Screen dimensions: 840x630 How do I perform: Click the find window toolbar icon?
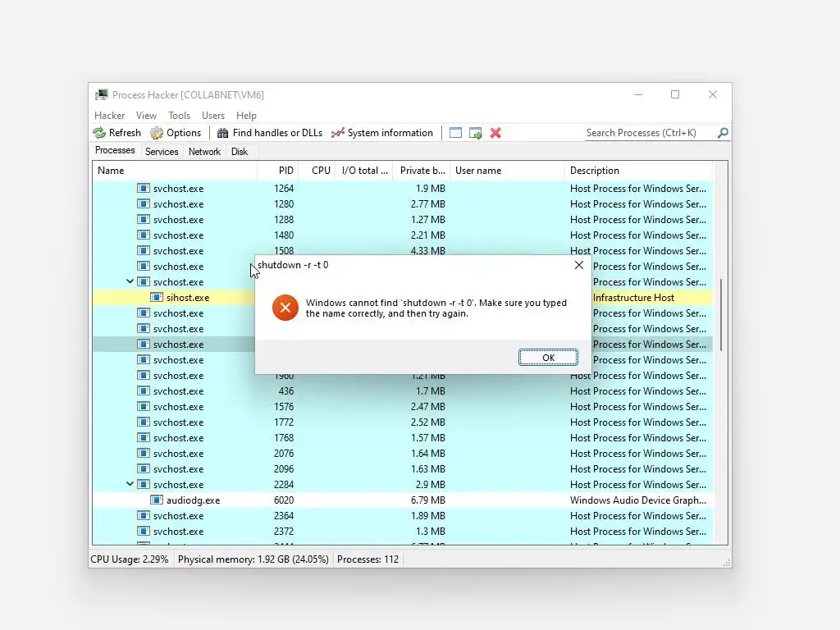(455, 133)
